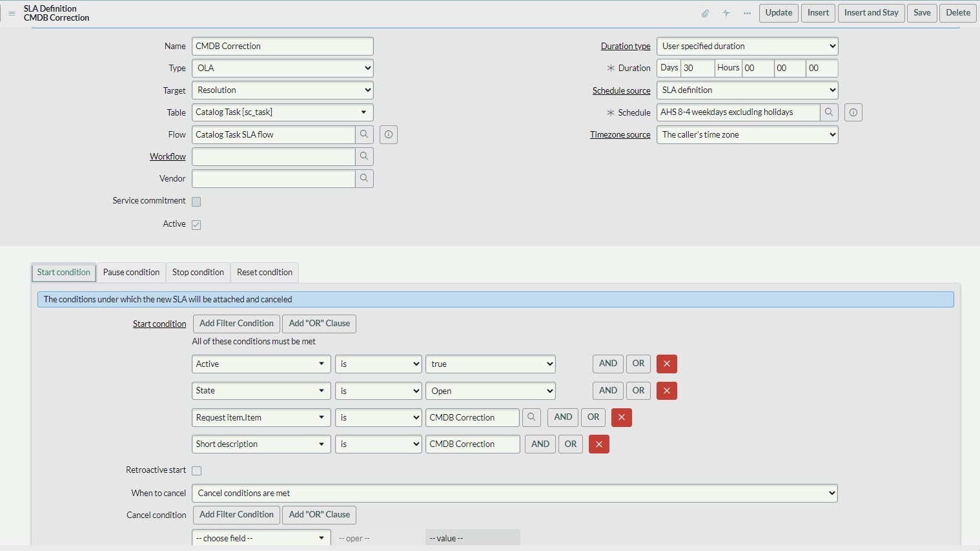Open the form context menu hamburger icon

click(12, 13)
